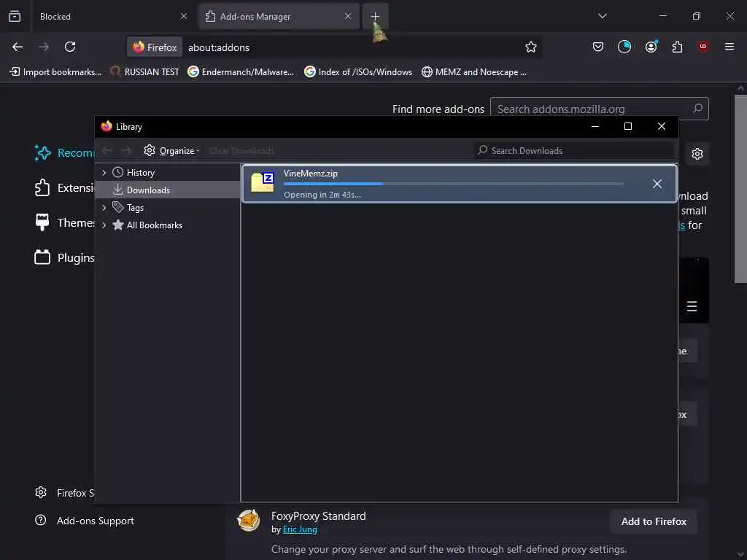Image resolution: width=747 pixels, height=560 pixels.
Task: Click the FoxyProxy Standard fox icon
Action: (248, 521)
